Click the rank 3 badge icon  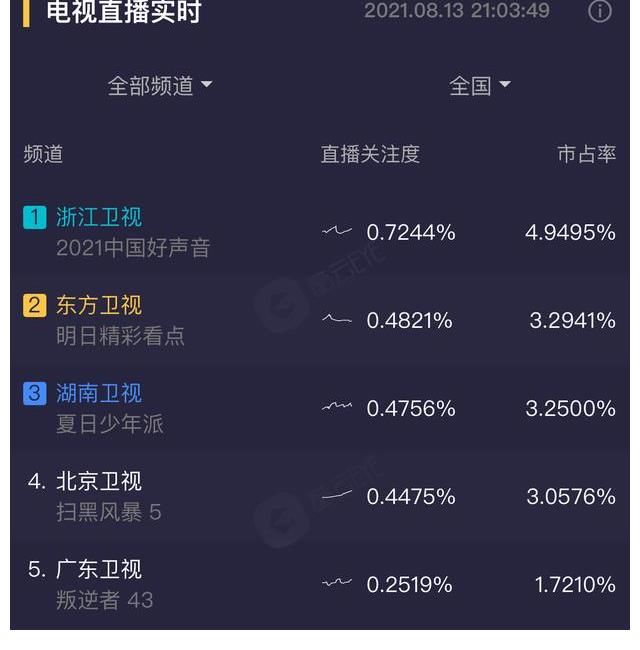click(x=35, y=393)
